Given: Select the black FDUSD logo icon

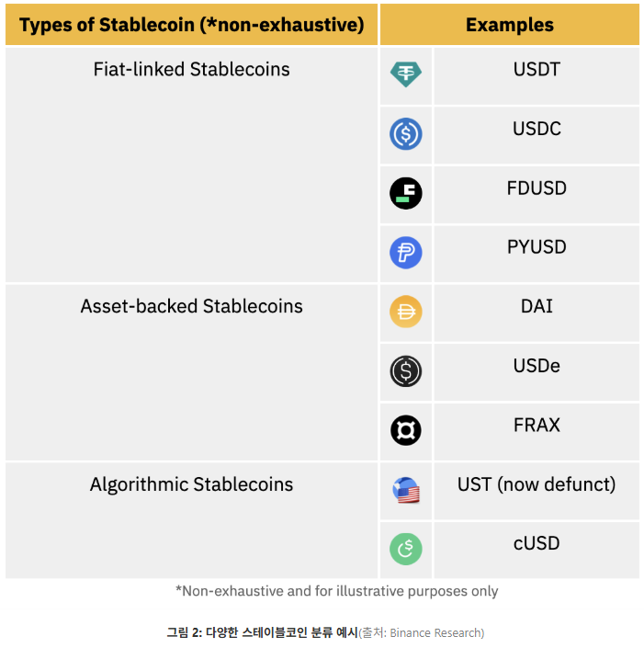Looking at the screenshot, I should coord(406,193).
